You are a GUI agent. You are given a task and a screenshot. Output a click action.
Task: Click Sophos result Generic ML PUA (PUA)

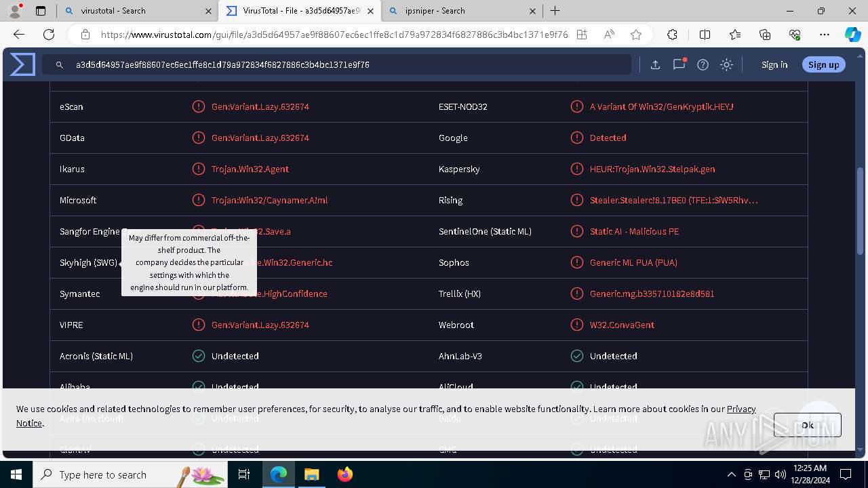(633, 262)
